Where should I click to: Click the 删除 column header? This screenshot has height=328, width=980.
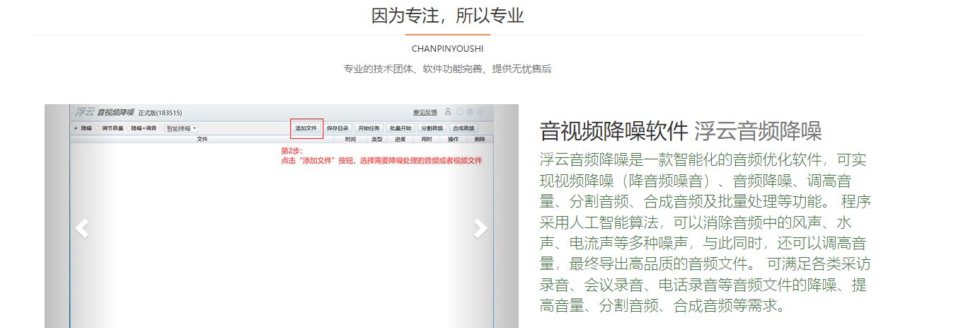point(479,139)
